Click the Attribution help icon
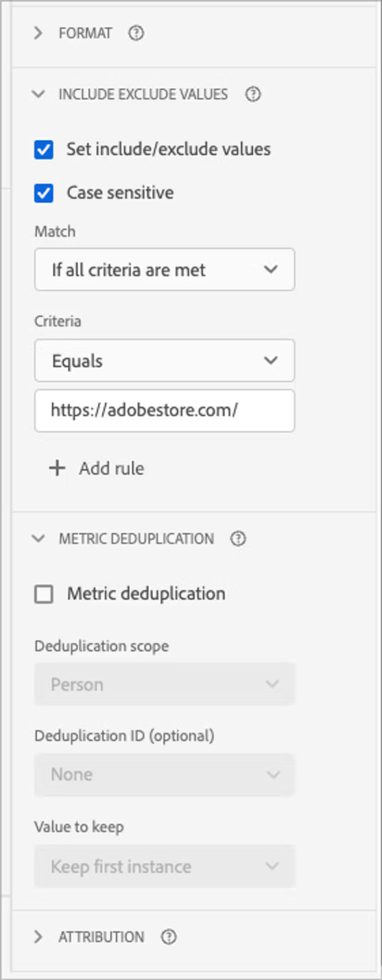Image resolution: width=382 pixels, height=980 pixels. (x=169, y=937)
